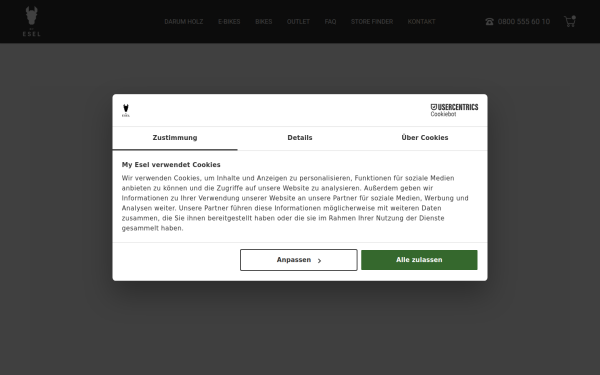Viewport: 600px width, 375px height.
Task: Click the Usercentrics Cookiebot logo
Action: pos(454,110)
